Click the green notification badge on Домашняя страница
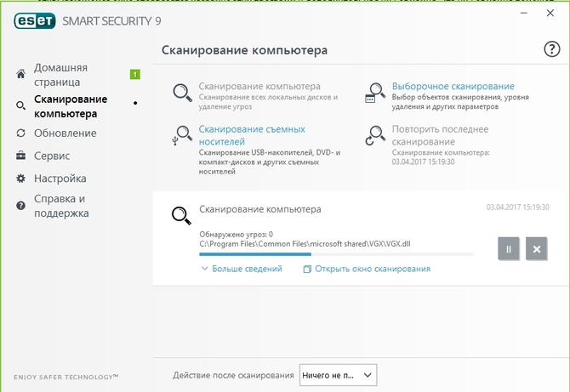This screenshot has height=392, width=570. (x=134, y=75)
